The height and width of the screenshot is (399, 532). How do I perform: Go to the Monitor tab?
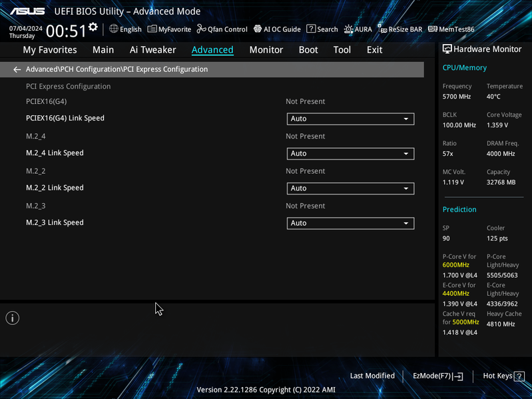(x=266, y=50)
